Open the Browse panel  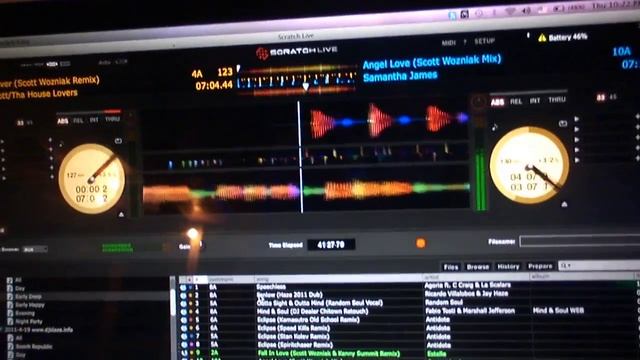point(478,267)
